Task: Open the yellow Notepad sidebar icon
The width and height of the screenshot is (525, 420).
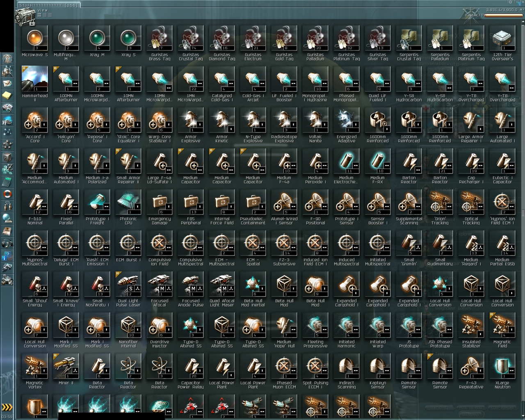Action: (7, 96)
